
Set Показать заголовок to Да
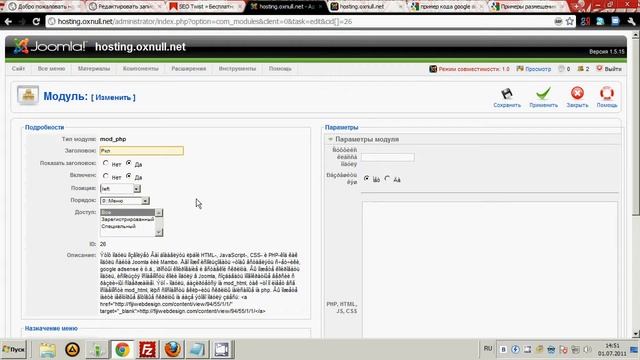pyautogui.click(x=129, y=163)
